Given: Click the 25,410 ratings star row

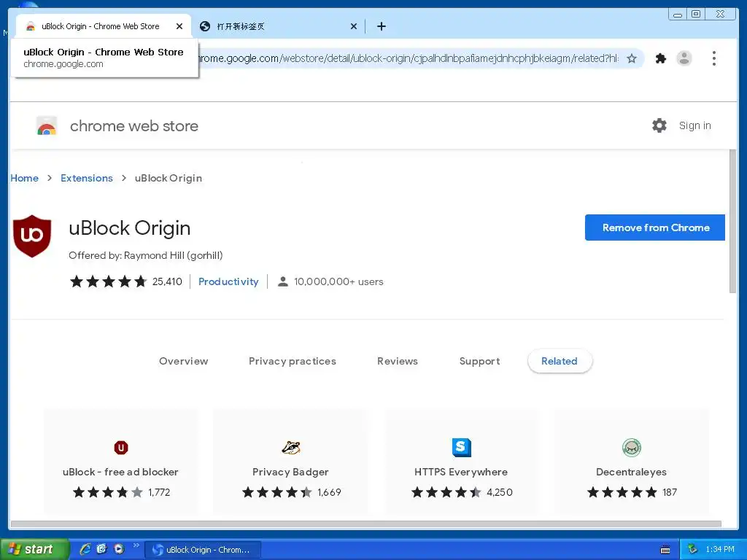Looking at the screenshot, I should click(x=108, y=281).
